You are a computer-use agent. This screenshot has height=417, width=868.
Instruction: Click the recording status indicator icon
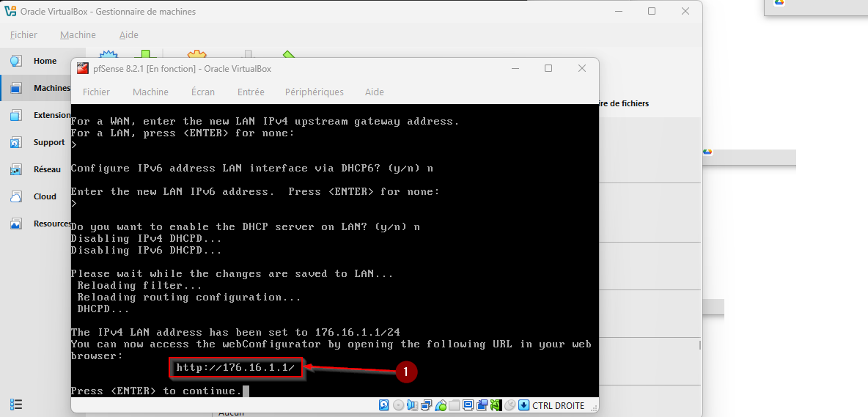pos(482,405)
